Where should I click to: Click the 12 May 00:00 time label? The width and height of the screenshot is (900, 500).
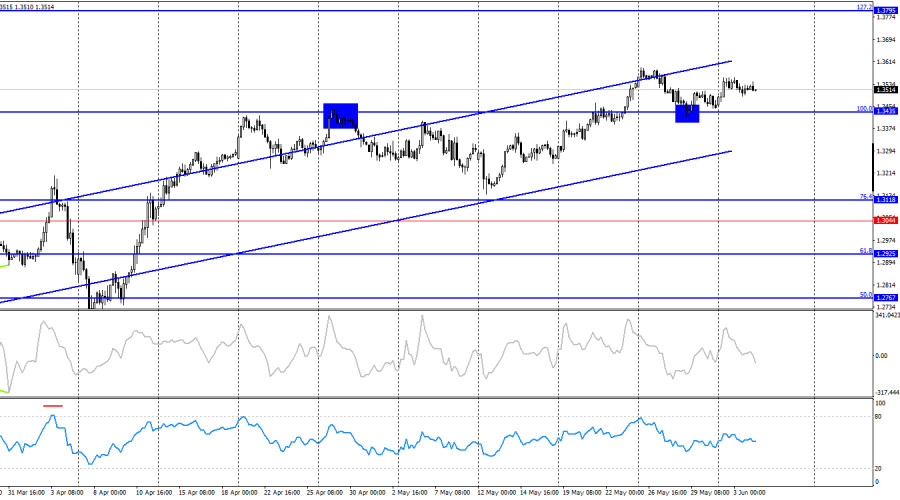tap(496, 493)
